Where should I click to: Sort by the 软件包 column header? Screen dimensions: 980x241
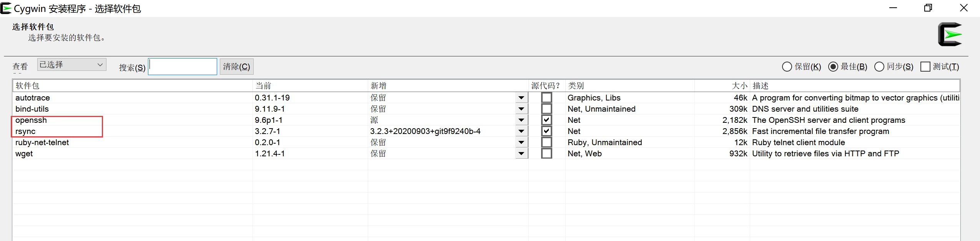(x=133, y=86)
